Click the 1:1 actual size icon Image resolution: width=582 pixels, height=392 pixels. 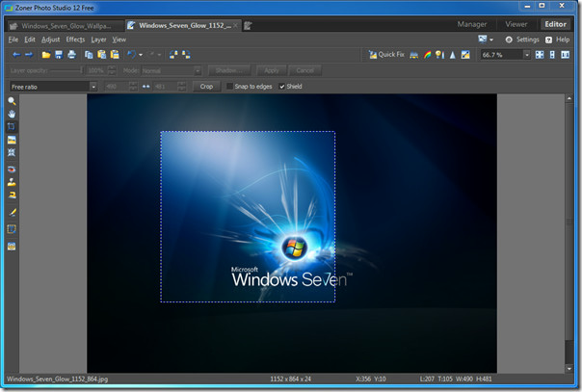point(566,55)
